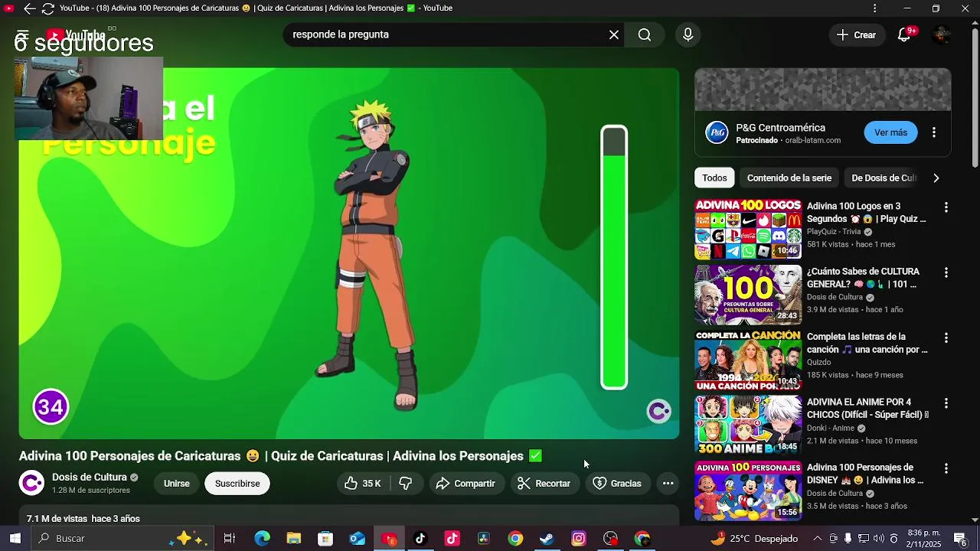Open the 'CULTURA GENERAL' video thumbnail
Image resolution: width=980 pixels, height=551 pixels.
[x=748, y=295]
